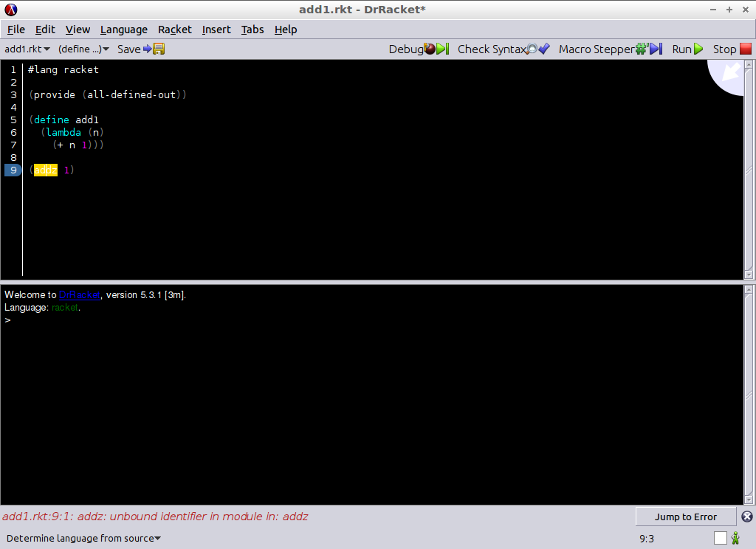Image resolution: width=756 pixels, height=549 pixels.
Task: Open the Help menu
Action: pos(286,30)
